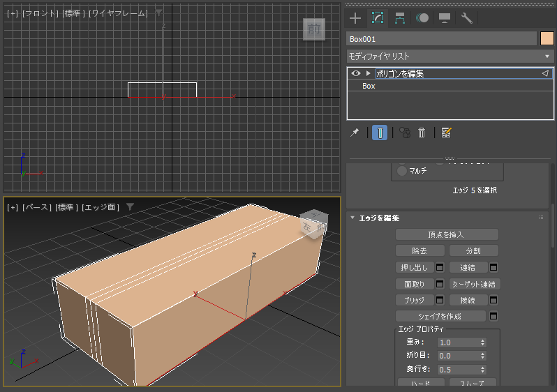Viewport: 557px width, 392px height.
Task: Collapse the エッジを編集 rollout
Action: point(352,218)
